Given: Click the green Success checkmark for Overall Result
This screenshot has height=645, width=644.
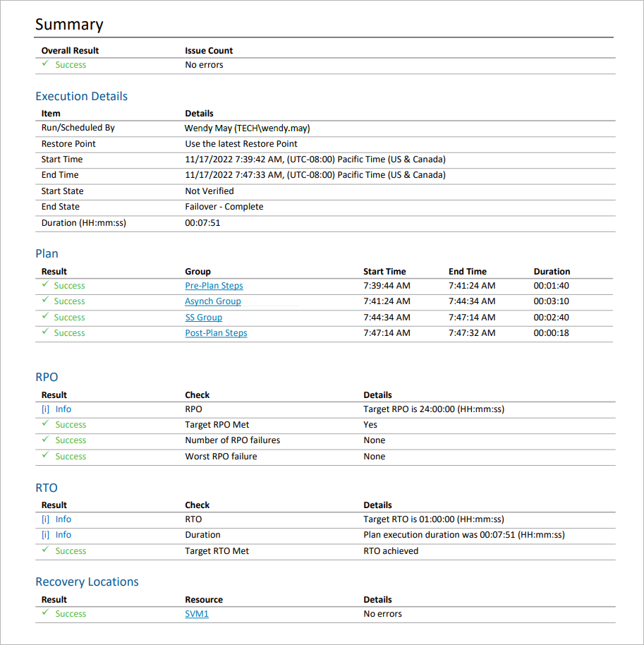Looking at the screenshot, I should click(45, 64).
